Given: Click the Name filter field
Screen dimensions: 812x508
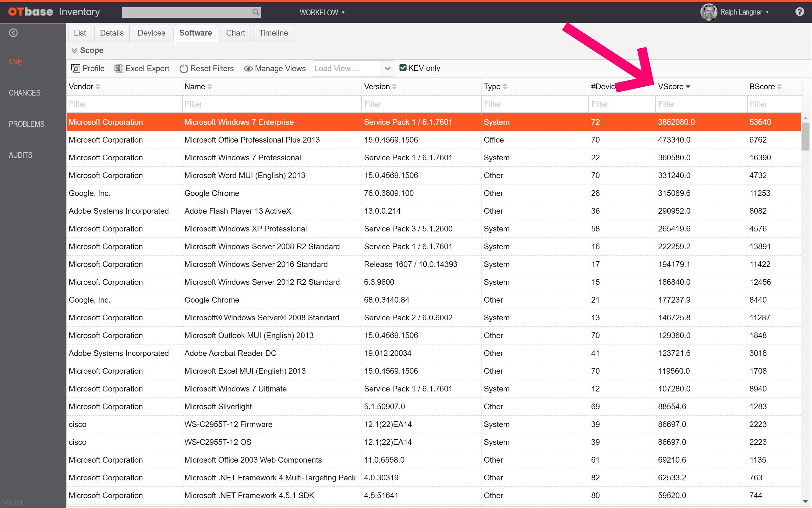Looking at the screenshot, I should click(272, 104).
